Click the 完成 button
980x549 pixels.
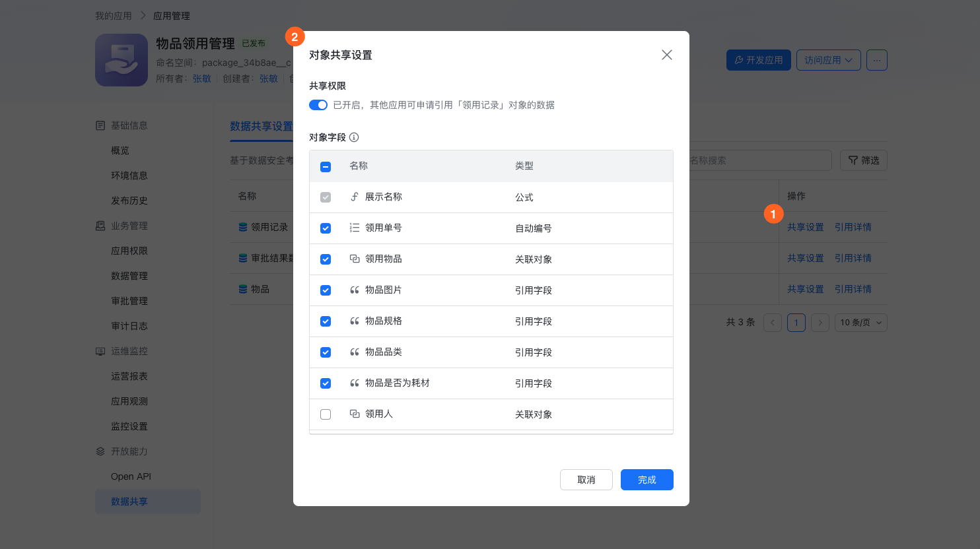[x=647, y=480]
